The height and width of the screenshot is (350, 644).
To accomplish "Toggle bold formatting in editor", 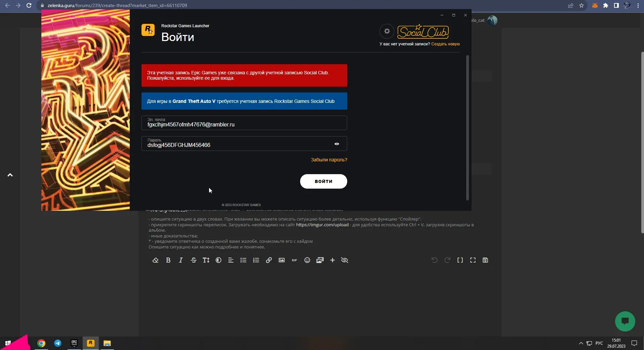I will click(168, 260).
